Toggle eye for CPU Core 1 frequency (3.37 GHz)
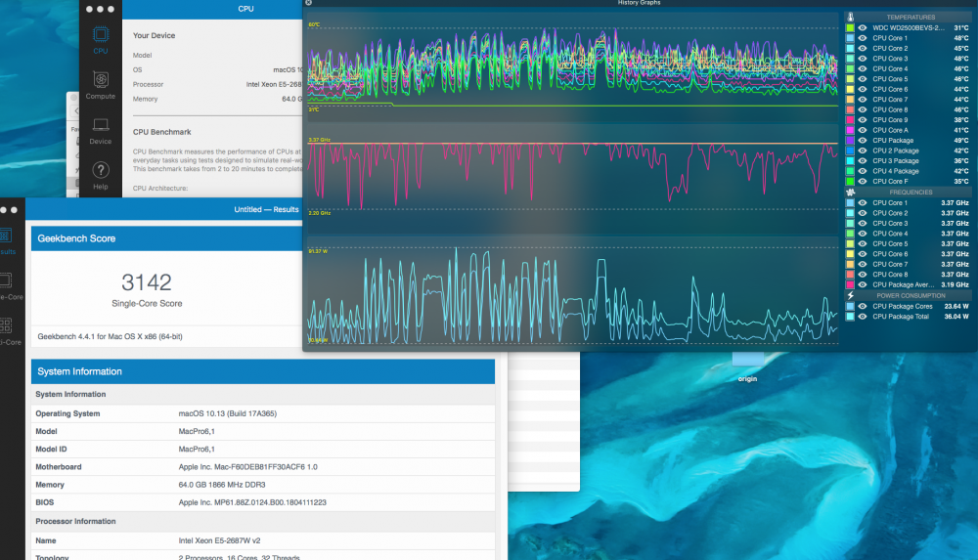 pos(863,202)
